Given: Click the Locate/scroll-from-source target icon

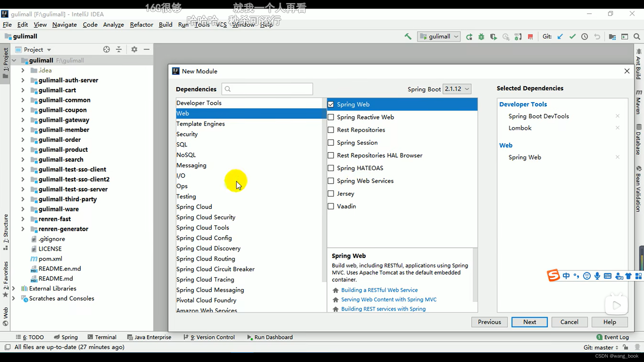Looking at the screenshot, I should [107, 49].
